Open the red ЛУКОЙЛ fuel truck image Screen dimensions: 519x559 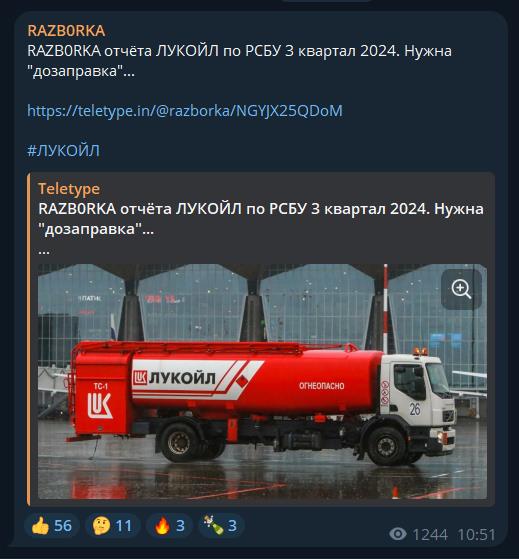pyautogui.click(x=262, y=381)
